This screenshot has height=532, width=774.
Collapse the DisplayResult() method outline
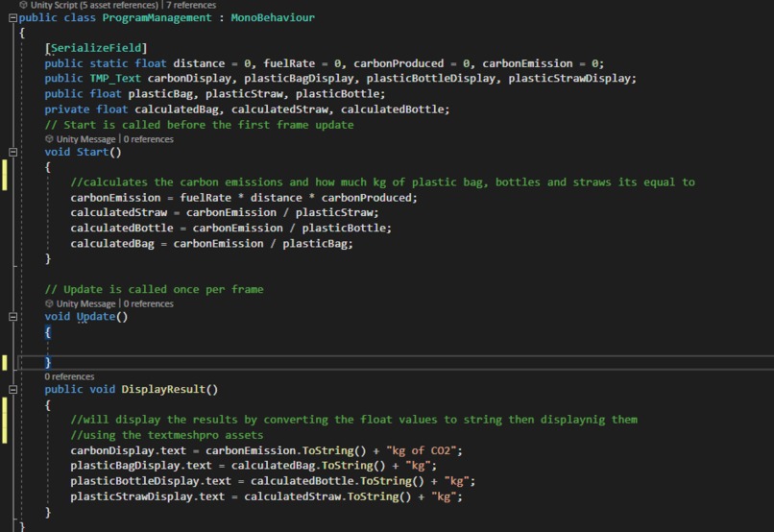pyautogui.click(x=13, y=389)
